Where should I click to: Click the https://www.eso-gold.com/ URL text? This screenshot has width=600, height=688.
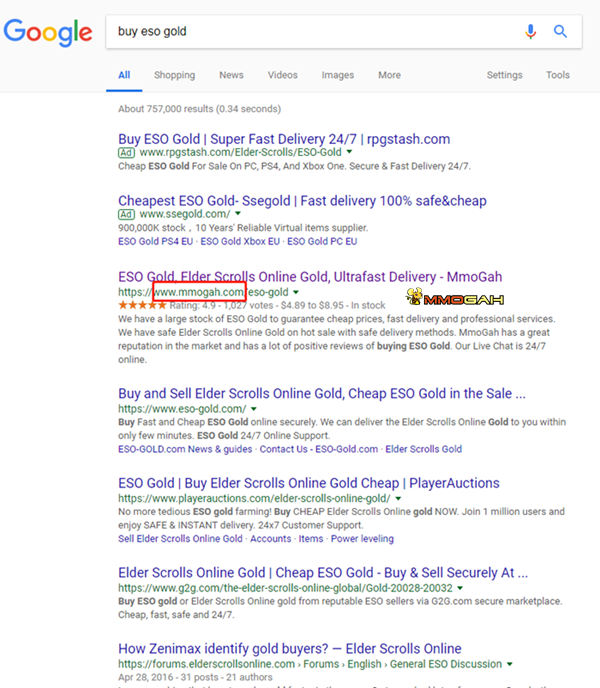(x=182, y=409)
